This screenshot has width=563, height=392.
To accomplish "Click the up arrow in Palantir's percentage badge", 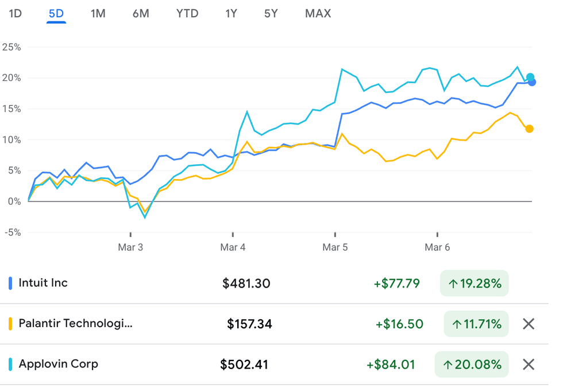I will pos(456,324).
